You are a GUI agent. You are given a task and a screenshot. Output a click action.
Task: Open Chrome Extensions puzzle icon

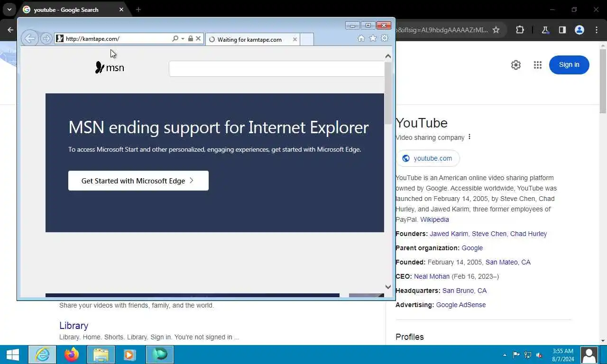point(520,30)
